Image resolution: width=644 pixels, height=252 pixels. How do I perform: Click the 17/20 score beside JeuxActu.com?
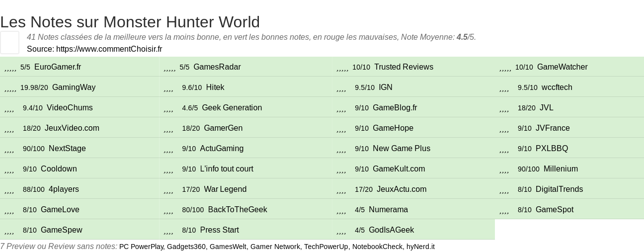[x=364, y=190]
